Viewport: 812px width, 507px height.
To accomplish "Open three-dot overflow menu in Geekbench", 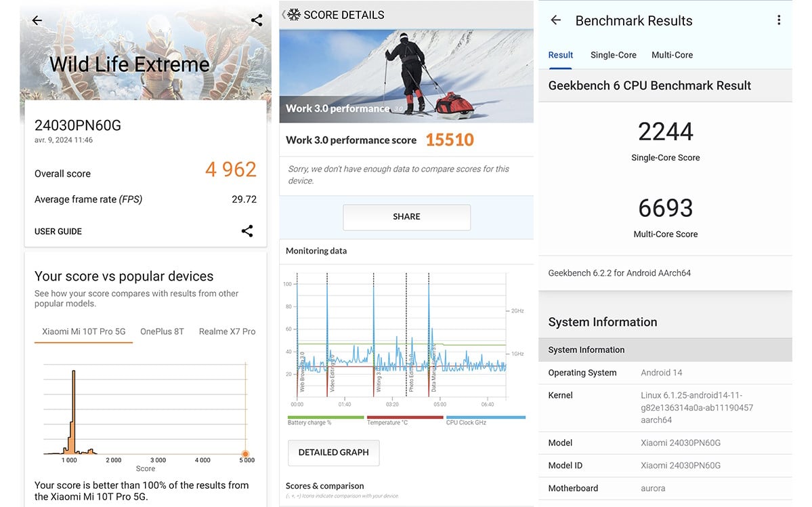I will click(779, 20).
